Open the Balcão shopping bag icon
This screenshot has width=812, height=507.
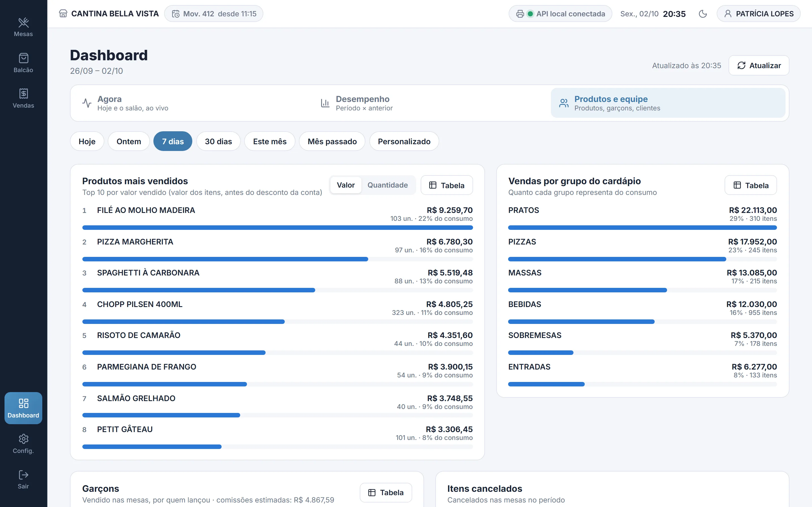(x=23, y=58)
